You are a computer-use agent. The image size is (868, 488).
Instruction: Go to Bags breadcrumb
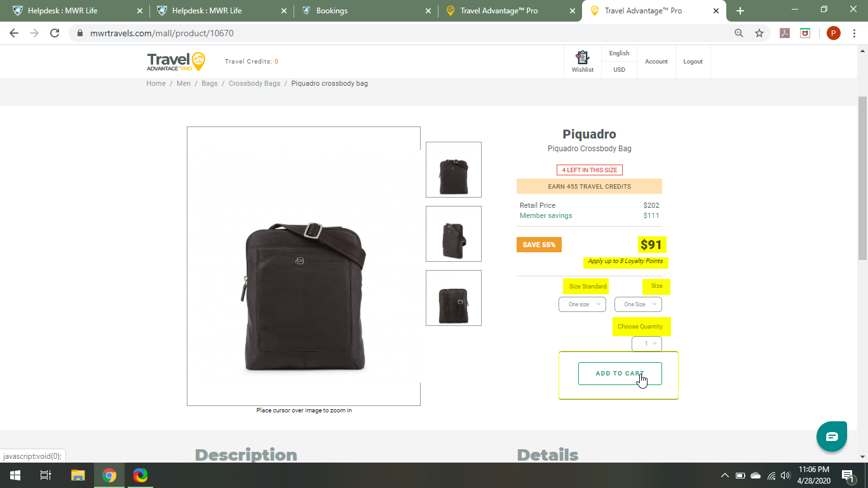210,83
